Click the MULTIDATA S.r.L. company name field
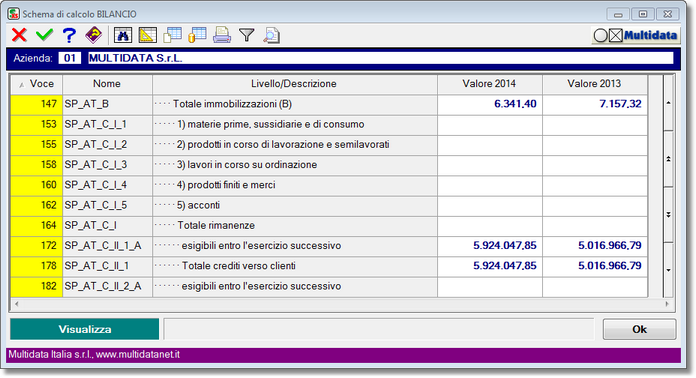The height and width of the screenshot is (378, 696). point(380,58)
